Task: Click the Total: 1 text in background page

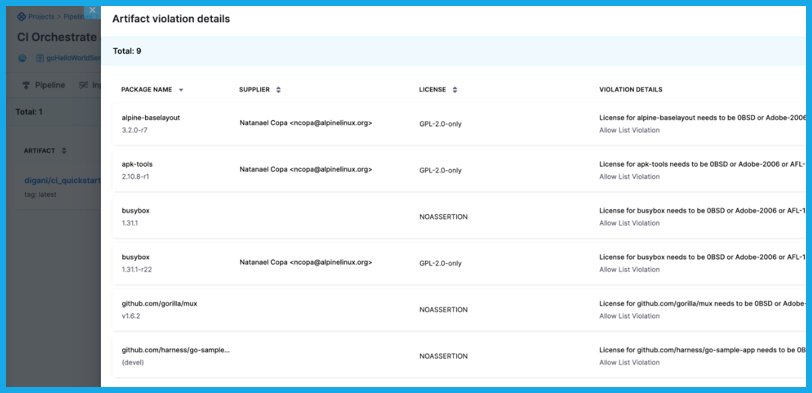Action: (30, 112)
